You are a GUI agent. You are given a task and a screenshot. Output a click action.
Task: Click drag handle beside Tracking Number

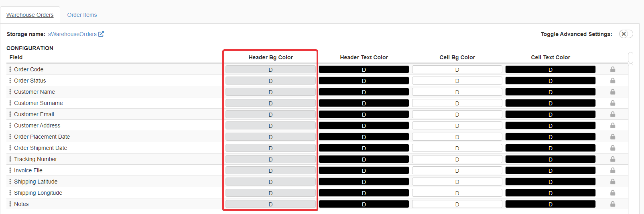[x=10, y=159]
